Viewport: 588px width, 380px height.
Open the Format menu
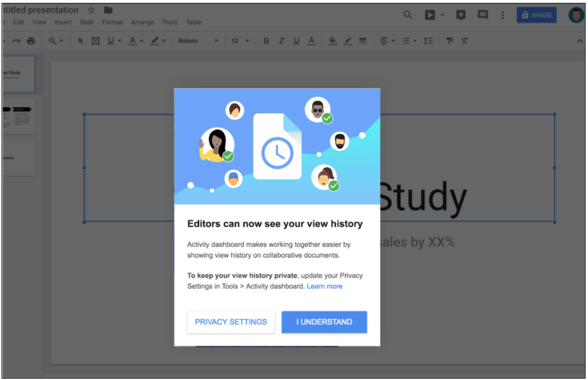point(112,22)
